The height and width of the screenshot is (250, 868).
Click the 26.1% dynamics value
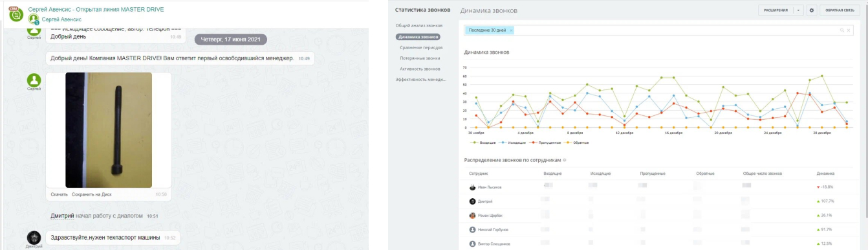[824, 216]
